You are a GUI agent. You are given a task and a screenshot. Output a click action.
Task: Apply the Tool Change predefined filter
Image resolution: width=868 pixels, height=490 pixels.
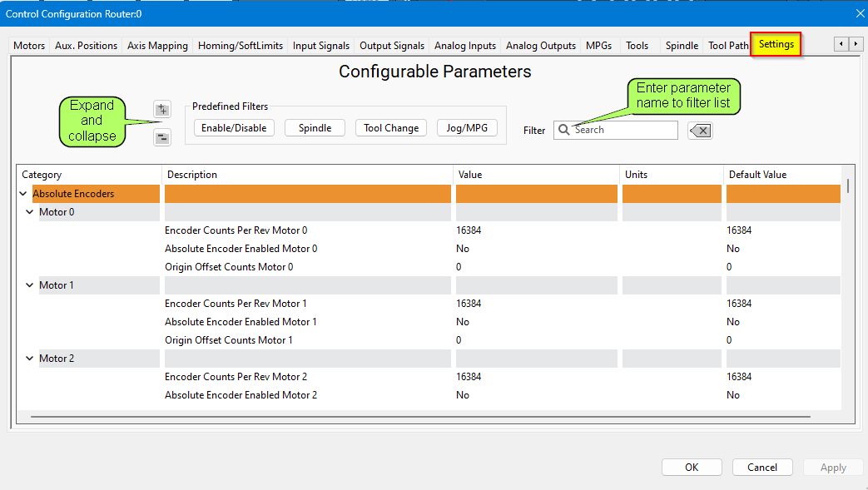point(391,128)
